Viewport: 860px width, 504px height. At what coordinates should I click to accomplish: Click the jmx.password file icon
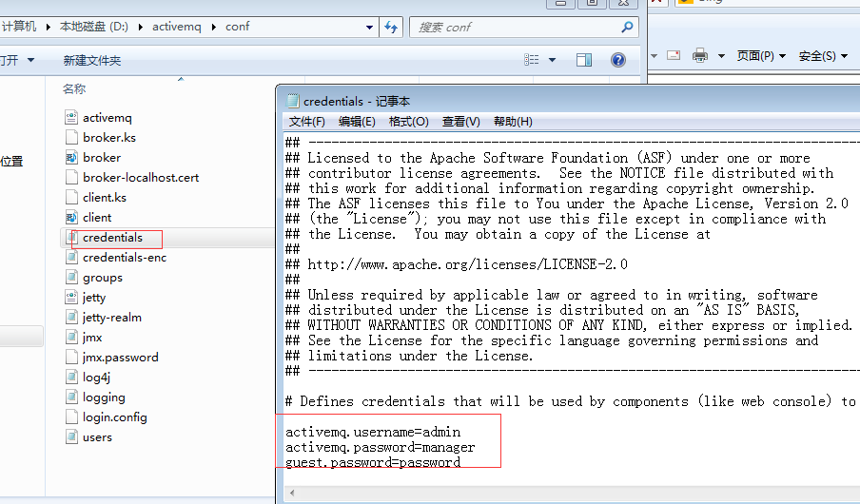[71, 357]
